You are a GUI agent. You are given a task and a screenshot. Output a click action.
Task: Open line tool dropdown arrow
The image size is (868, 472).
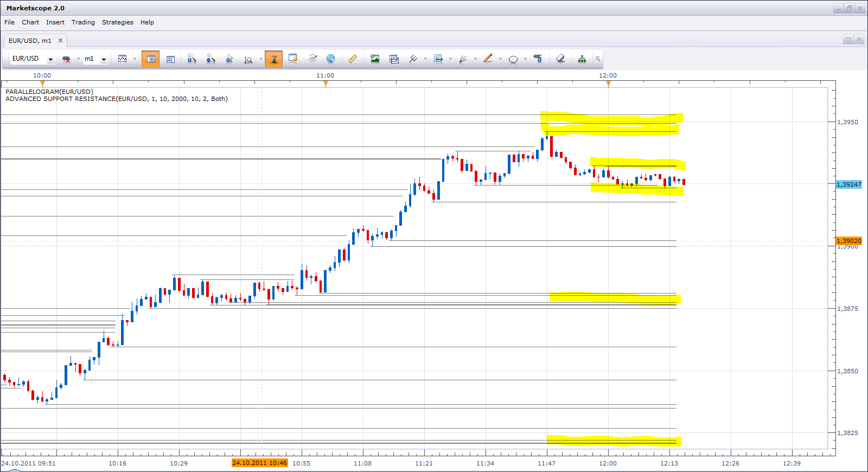click(425, 59)
